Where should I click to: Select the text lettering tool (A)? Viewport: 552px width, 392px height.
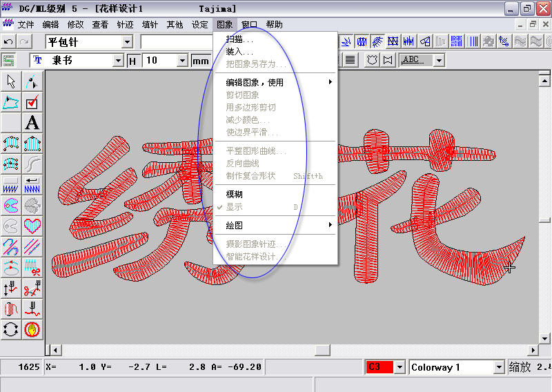pos(32,124)
